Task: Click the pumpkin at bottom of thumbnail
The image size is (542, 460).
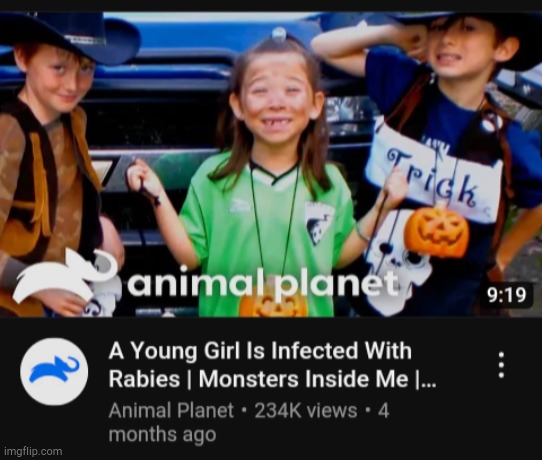Action: pyautogui.click(x=273, y=305)
